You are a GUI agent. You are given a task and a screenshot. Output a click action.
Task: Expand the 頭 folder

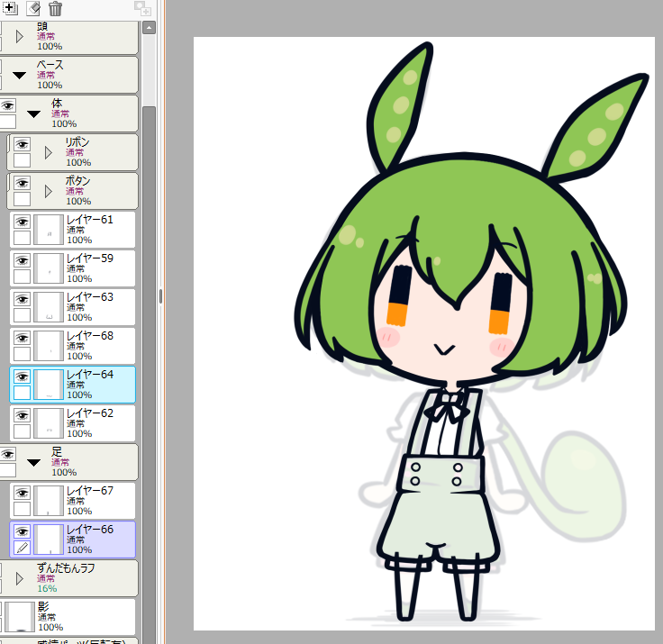(20, 36)
